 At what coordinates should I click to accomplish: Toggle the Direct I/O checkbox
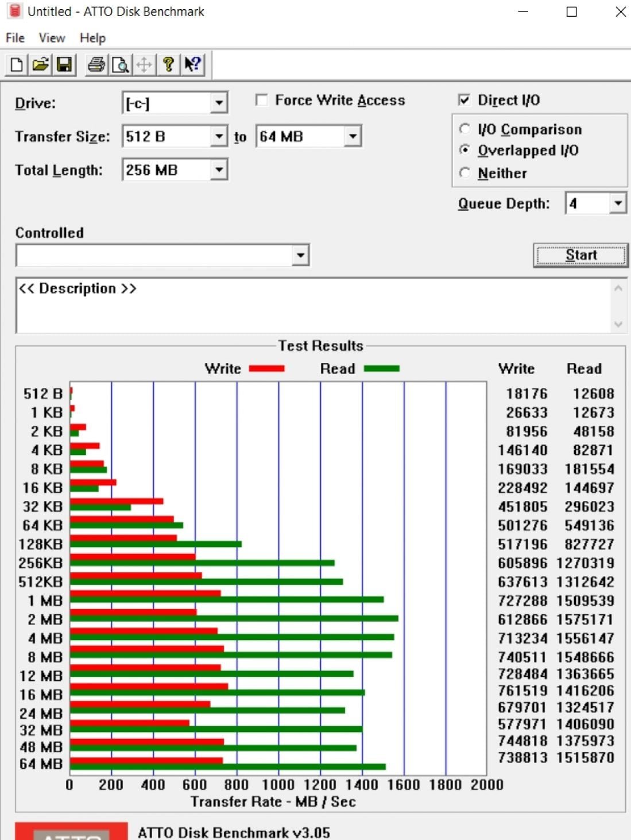pos(464,100)
